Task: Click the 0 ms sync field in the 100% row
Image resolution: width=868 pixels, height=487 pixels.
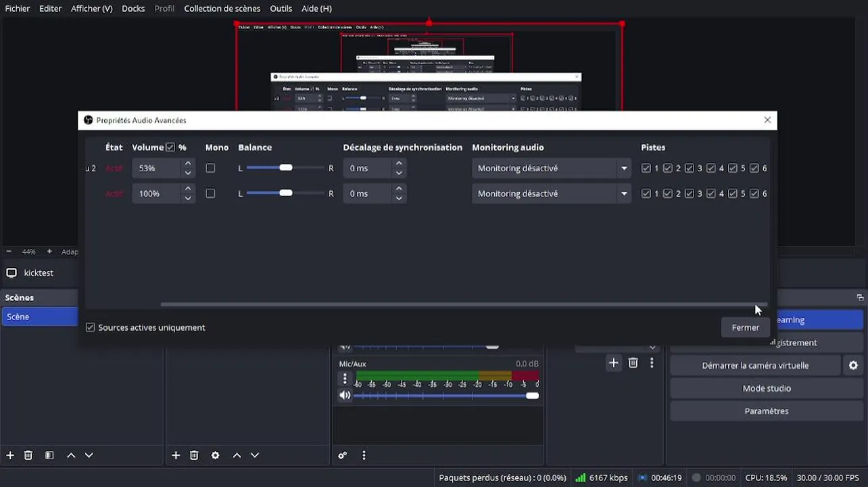Action: point(368,193)
